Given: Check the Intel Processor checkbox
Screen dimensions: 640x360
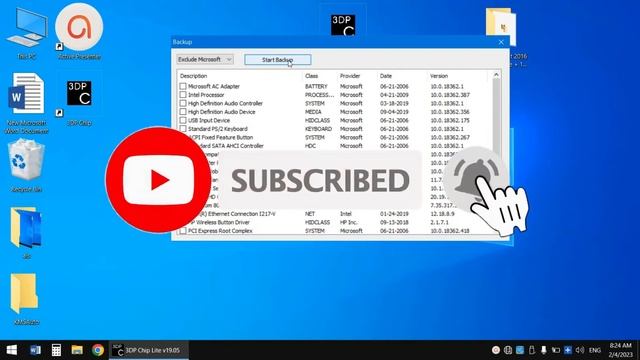Looking at the screenshot, I should [183, 95].
